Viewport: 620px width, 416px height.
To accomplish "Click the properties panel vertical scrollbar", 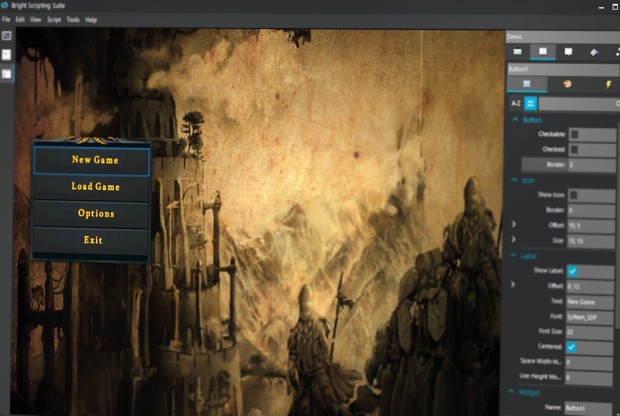I will 618,225.
